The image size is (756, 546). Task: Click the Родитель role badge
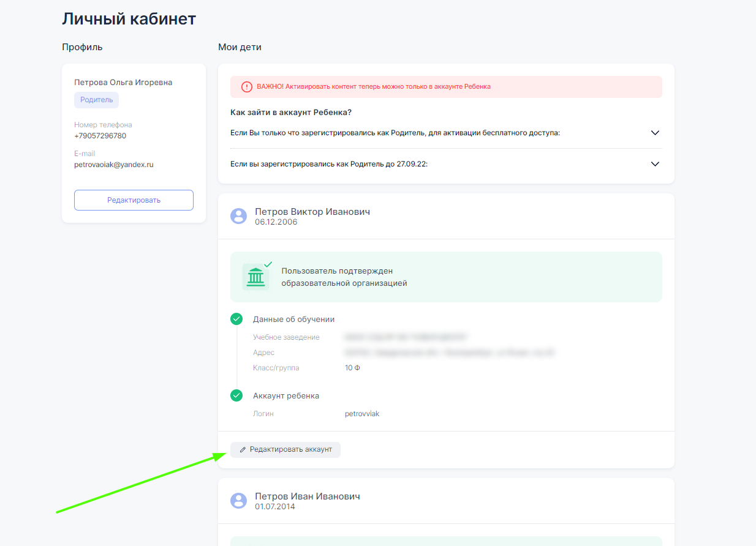[96, 100]
